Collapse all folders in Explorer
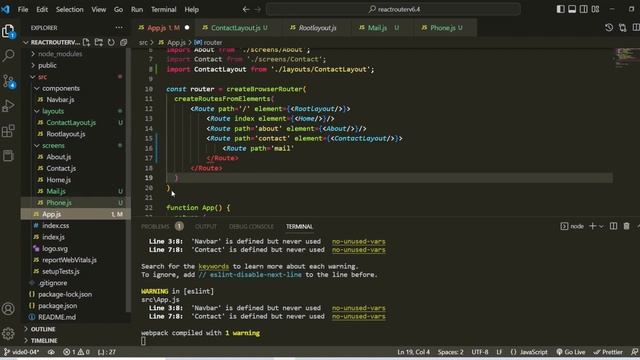 click(x=123, y=42)
